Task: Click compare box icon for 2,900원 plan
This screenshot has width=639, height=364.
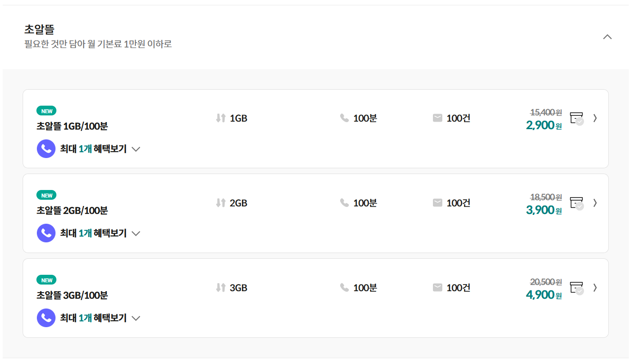Action: click(x=576, y=118)
